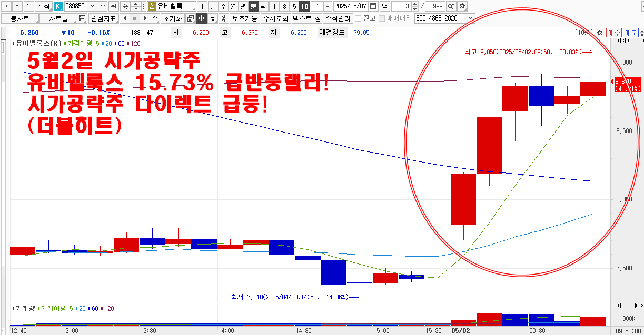Click the total count field 999

435,6
